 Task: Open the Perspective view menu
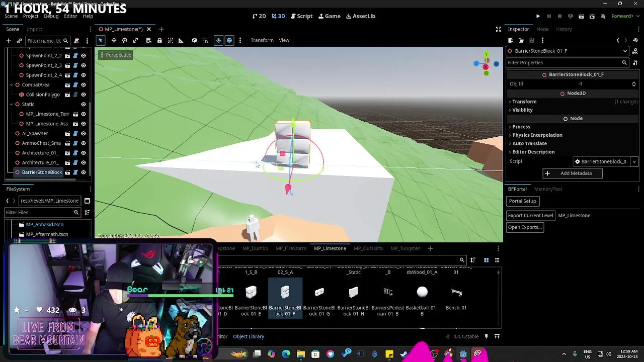coord(115,55)
